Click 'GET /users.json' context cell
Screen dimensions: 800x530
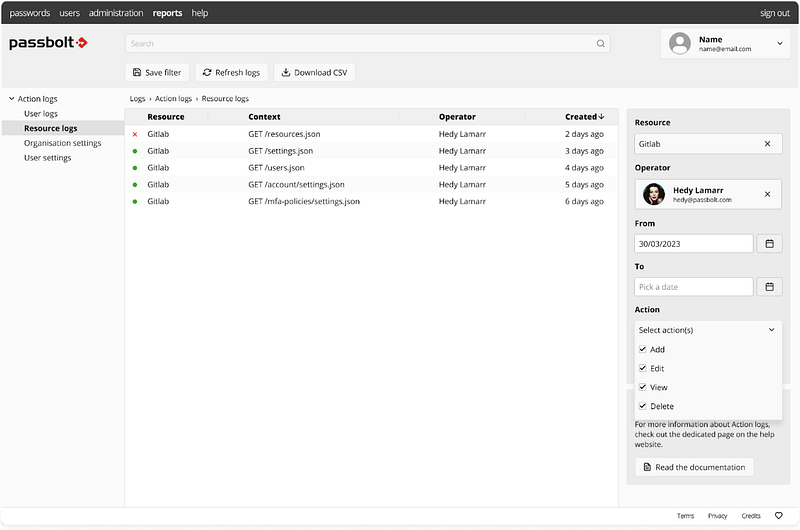[276, 168]
